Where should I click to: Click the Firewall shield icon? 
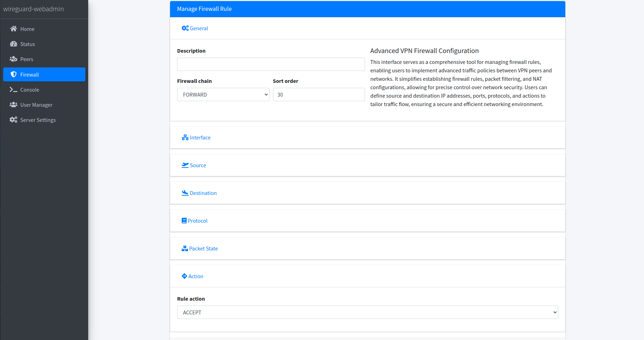tap(14, 74)
